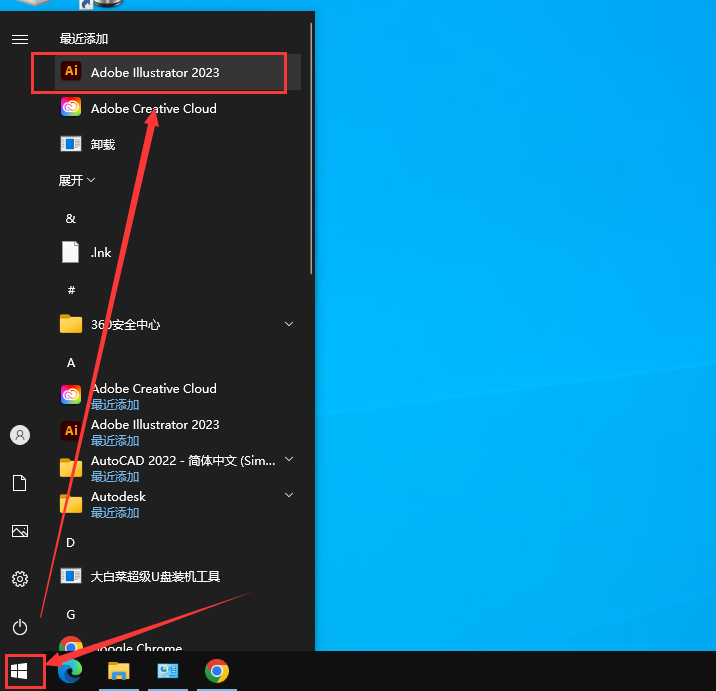The image size is (716, 691).
Task: Expand the 展开 recently added list
Action: 77,180
